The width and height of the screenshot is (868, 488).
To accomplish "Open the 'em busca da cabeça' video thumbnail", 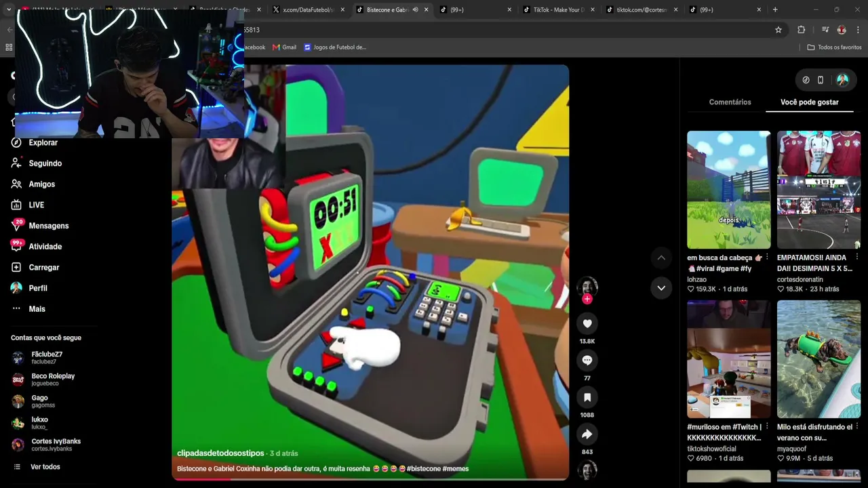I will pyautogui.click(x=728, y=190).
